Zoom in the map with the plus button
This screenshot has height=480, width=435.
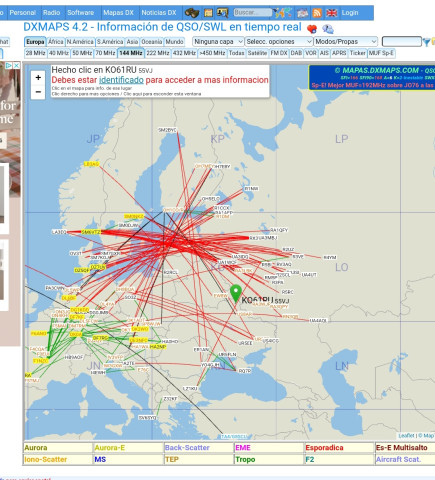click(38, 77)
